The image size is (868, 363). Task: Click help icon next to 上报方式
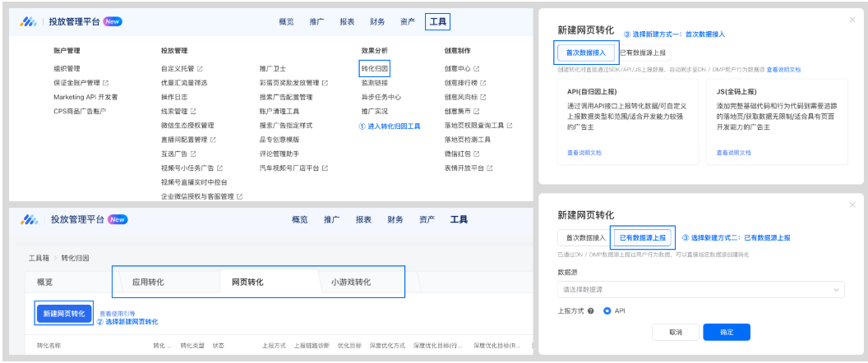591,311
